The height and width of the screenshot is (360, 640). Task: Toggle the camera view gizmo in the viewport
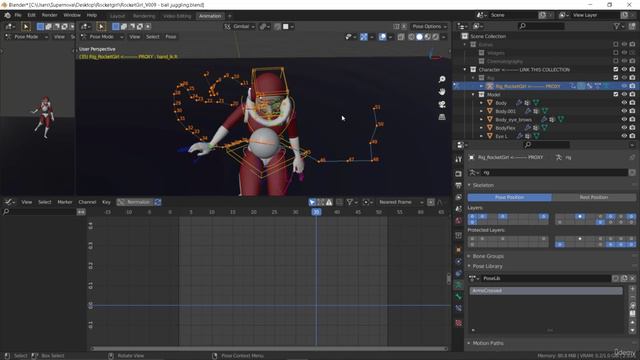(x=442, y=104)
